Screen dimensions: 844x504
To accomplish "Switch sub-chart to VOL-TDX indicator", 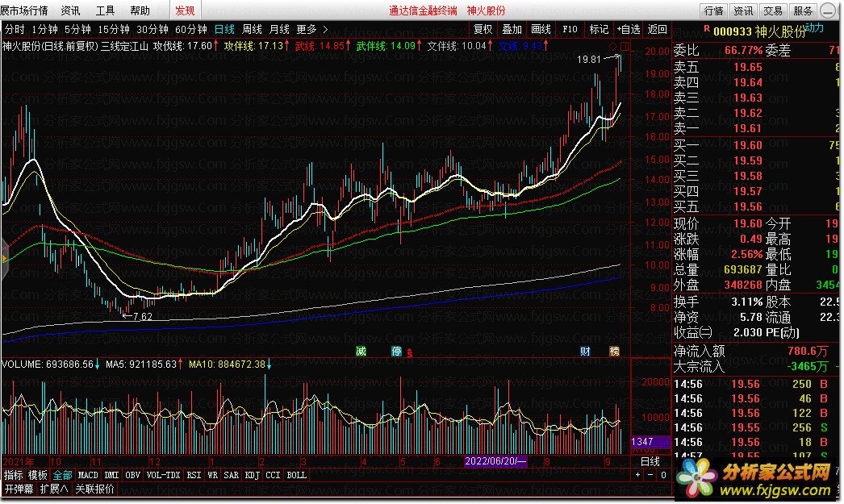I will click(x=163, y=475).
